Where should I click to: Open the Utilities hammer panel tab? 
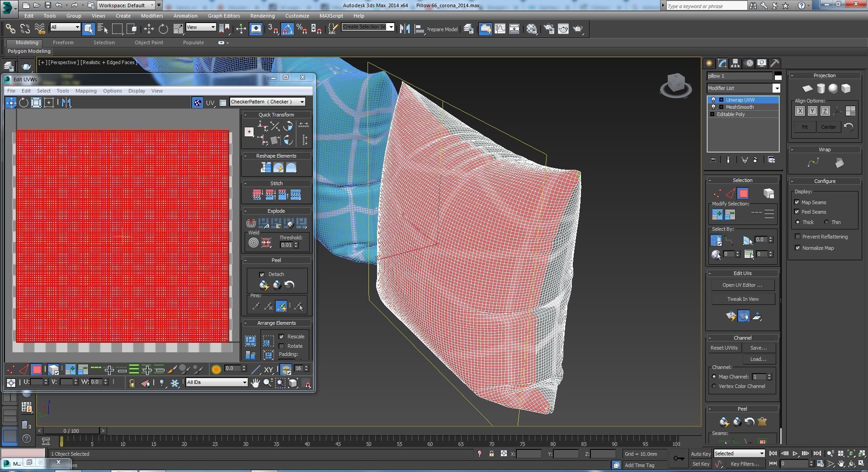coord(775,63)
